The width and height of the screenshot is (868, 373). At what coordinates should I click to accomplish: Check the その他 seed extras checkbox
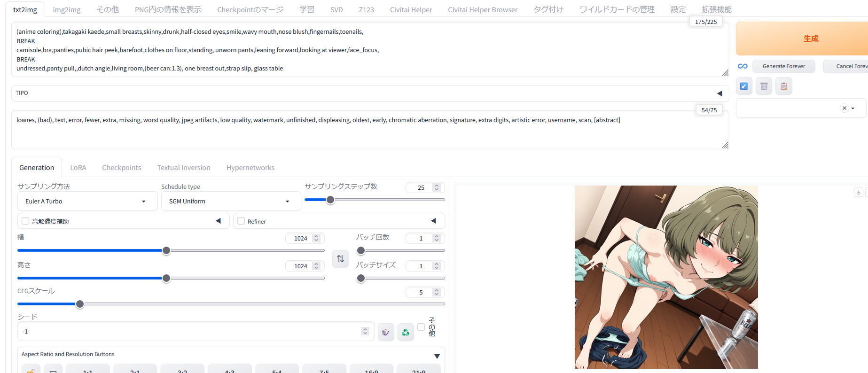421,327
